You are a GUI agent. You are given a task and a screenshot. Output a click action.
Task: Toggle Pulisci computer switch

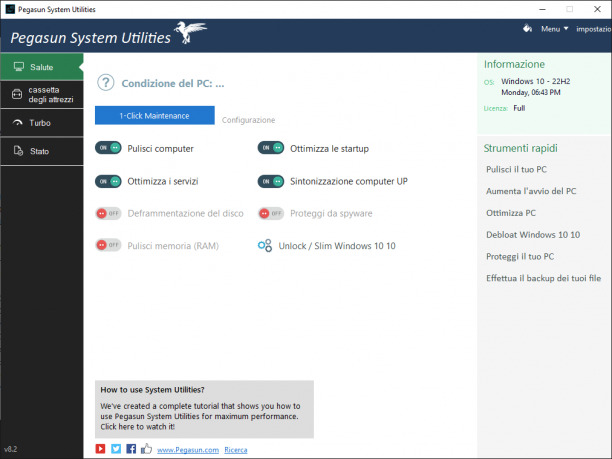pyautogui.click(x=108, y=148)
